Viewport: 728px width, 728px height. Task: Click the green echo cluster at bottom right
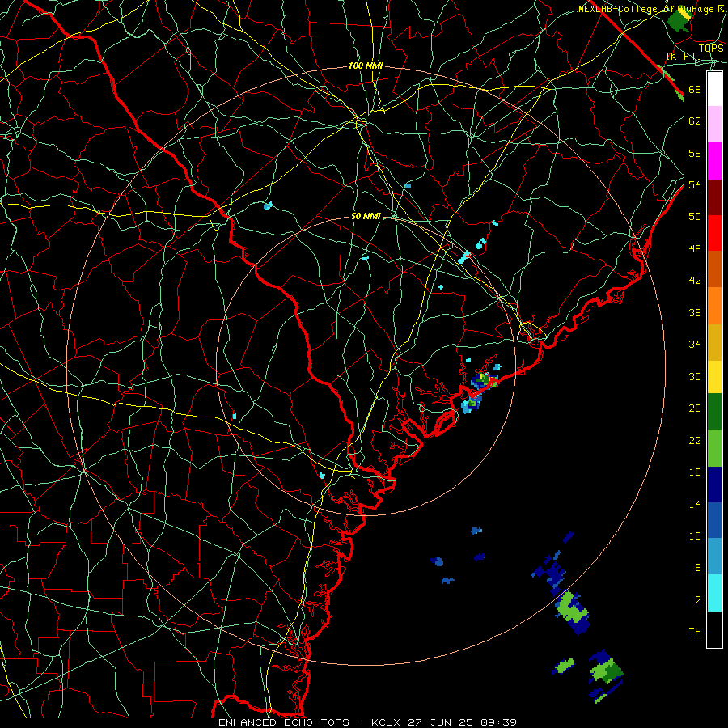[606, 672]
